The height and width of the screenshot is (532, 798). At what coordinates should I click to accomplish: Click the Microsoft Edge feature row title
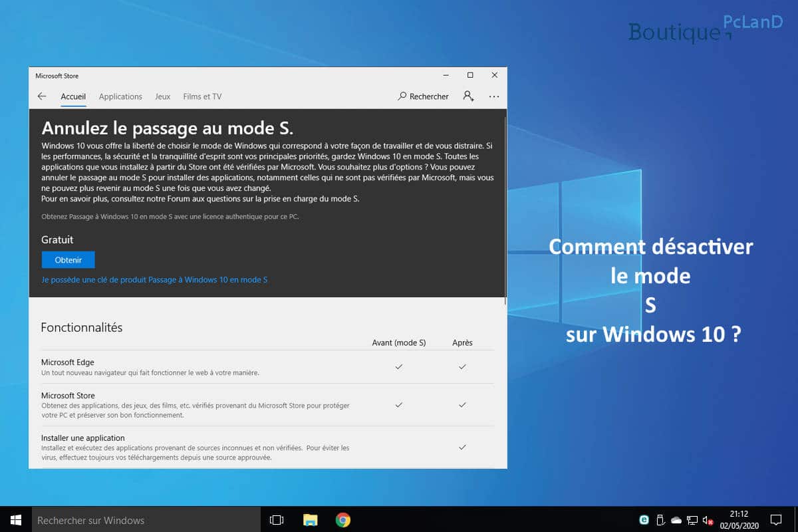[x=68, y=362]
